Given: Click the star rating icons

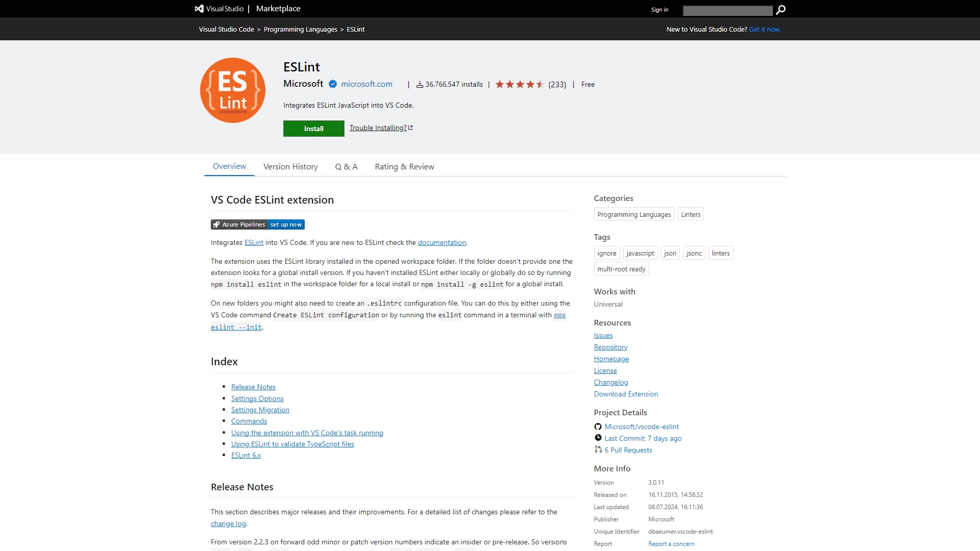Looking at the screenshot, I should 520,84.
